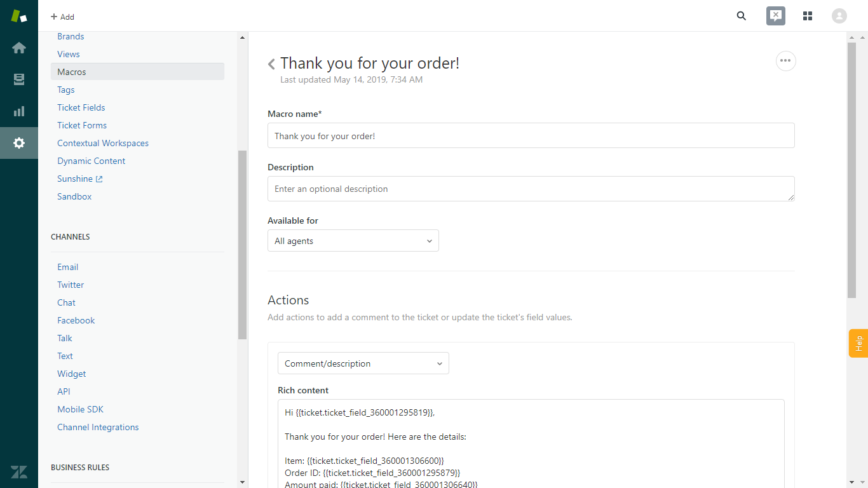Open Tags in admin menu

pos(66,90)
